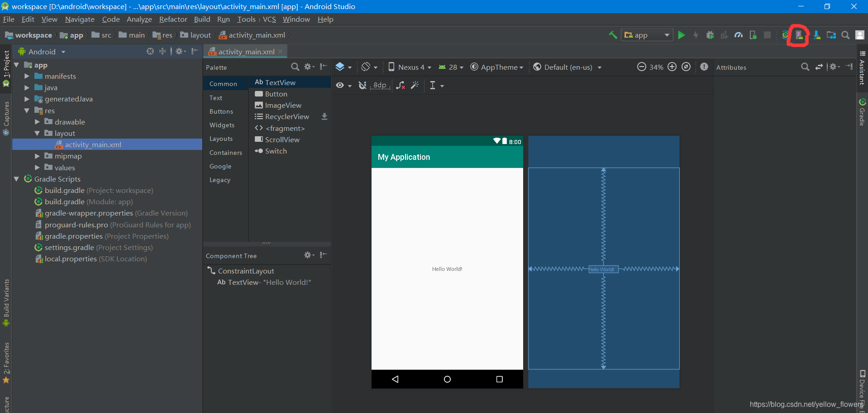Download RecyclerView dependency arrow icon
Screen dimensions: 868x413
324,116
